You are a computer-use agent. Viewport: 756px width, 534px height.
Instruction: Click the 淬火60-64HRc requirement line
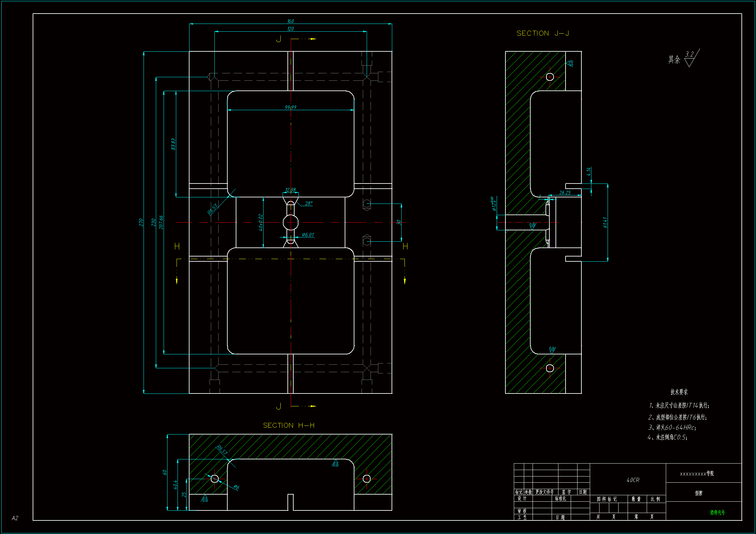coord(672,427)
